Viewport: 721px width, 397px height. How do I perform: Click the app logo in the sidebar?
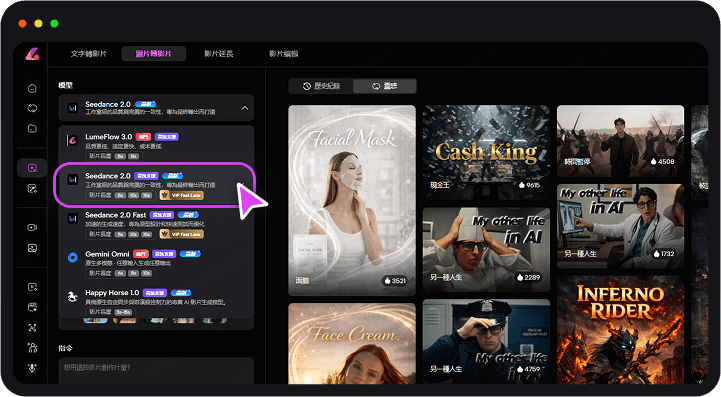pos(32,54)
